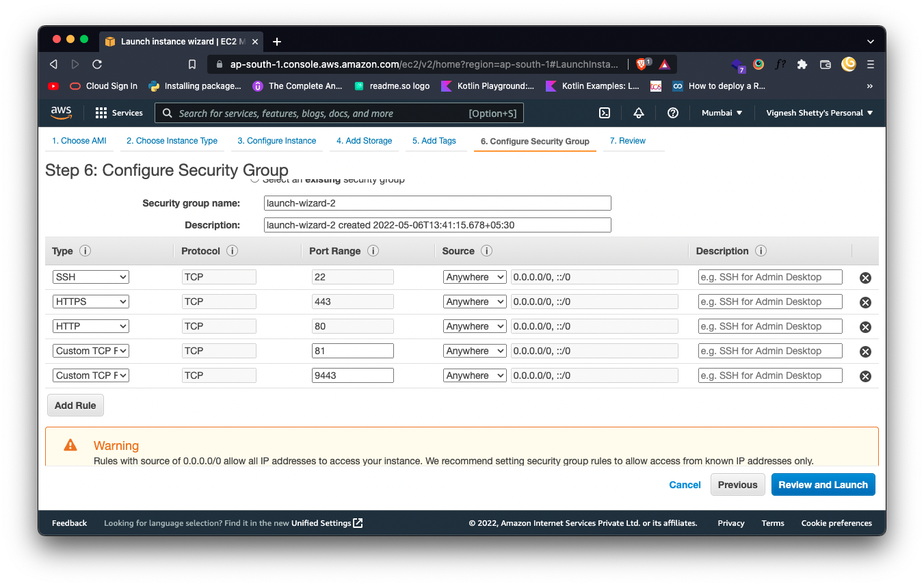Open Brave Rewards triangle icon
The width and height of the screenshot is (924, 586).
pos(664,64)
